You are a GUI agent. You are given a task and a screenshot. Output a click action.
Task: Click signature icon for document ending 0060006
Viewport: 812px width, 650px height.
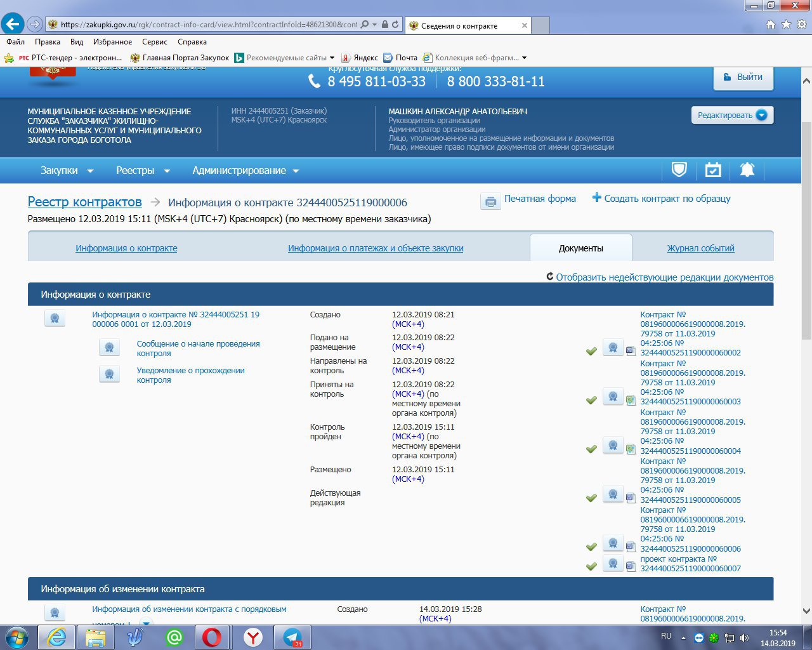[613, 543]
